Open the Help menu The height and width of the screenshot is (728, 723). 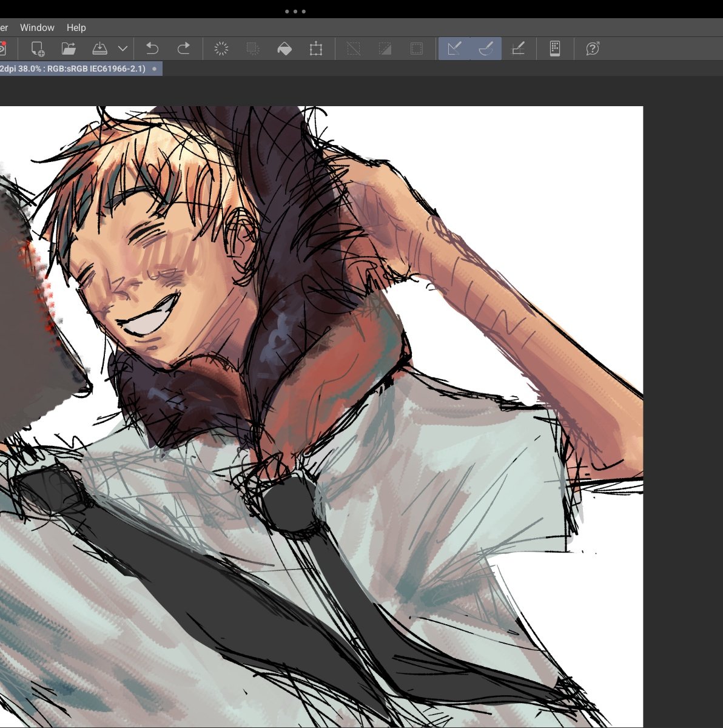pyautogui.click(x=76, y=27)
